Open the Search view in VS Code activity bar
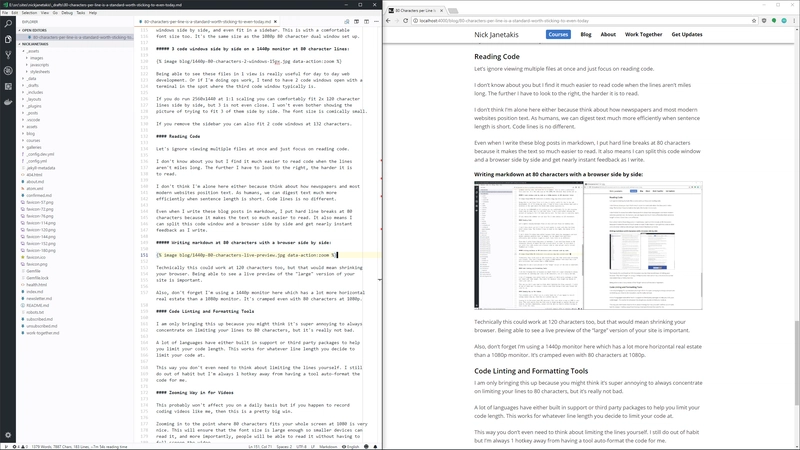Screen dimensions: 800x450 (8, 24)
